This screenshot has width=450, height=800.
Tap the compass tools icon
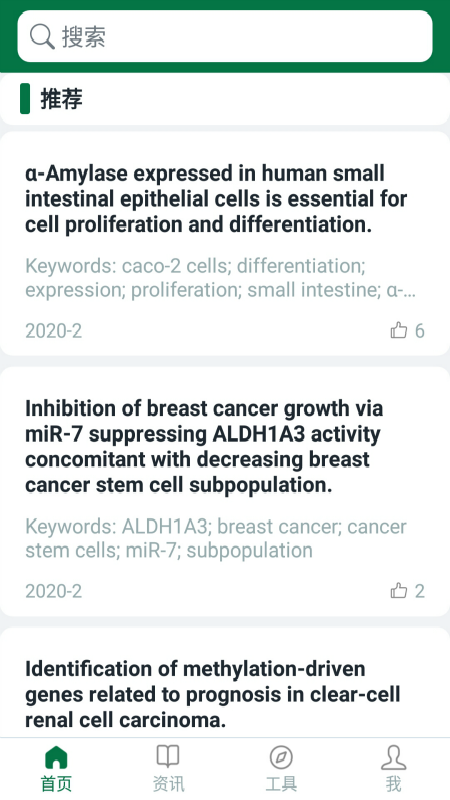[x=281, y=757]
